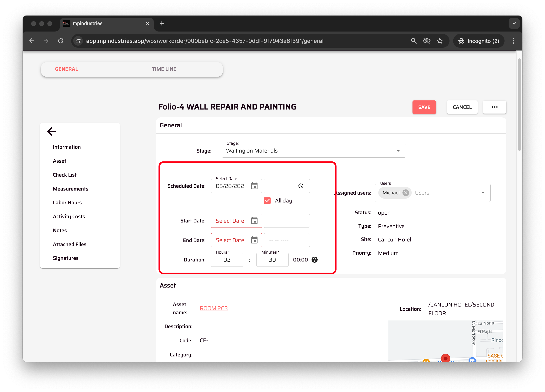The width and height of the screenshot is (545, 392).
Task: Open the ROOM 203 asset link
Action: [213, 308]
